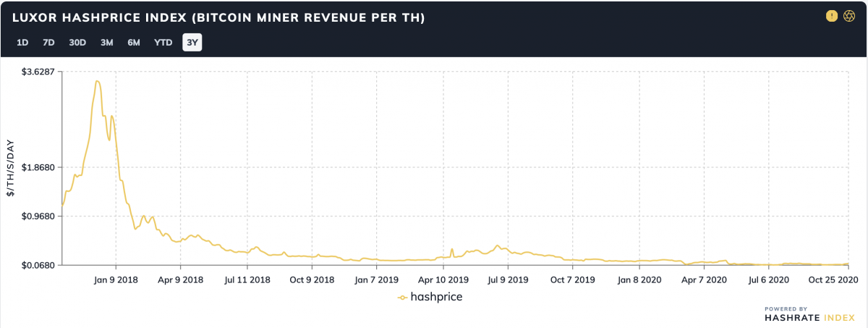Click the $0.9680 y-axis label
Screen dimensions: 868x328
click(x=38, y=216)
